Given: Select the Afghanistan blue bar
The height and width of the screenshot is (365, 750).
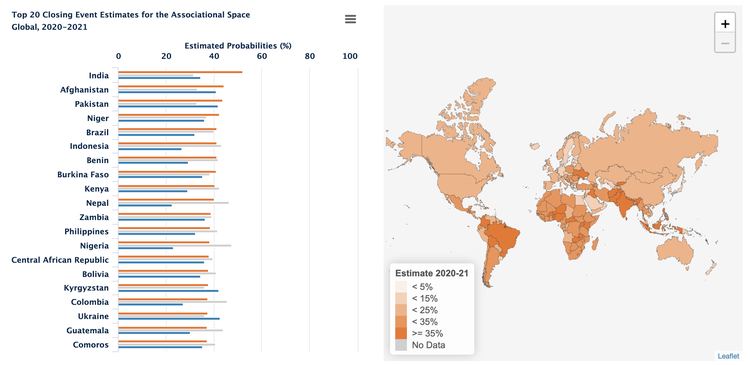Looking at the screenshot, I should pyautogui.click(x=167, y=92).
